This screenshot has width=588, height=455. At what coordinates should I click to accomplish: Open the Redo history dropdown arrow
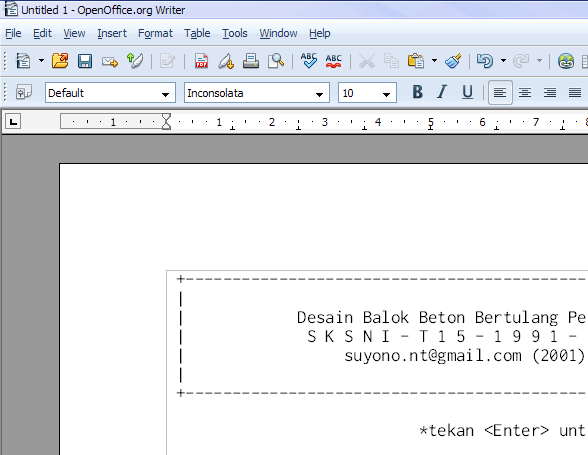point(539,61)
